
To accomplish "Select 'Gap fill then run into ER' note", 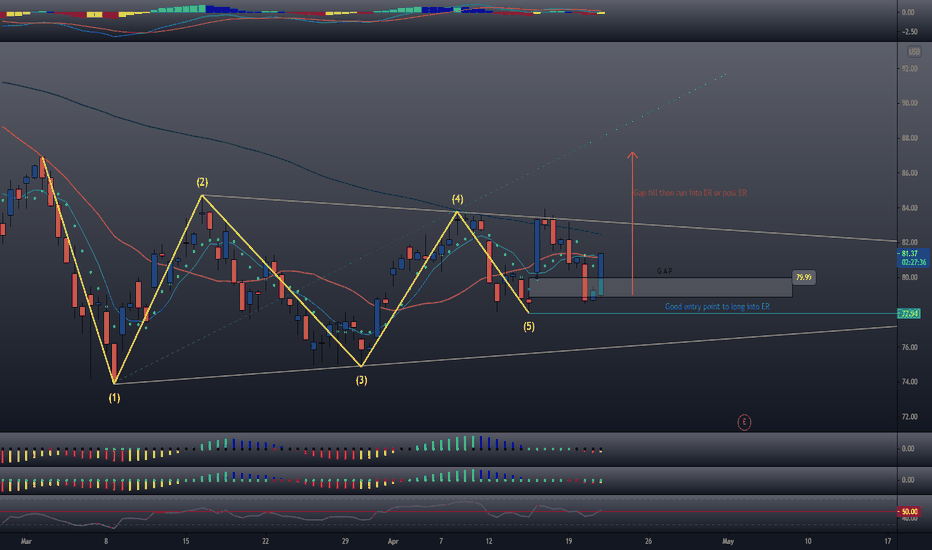I will [690, 193].
